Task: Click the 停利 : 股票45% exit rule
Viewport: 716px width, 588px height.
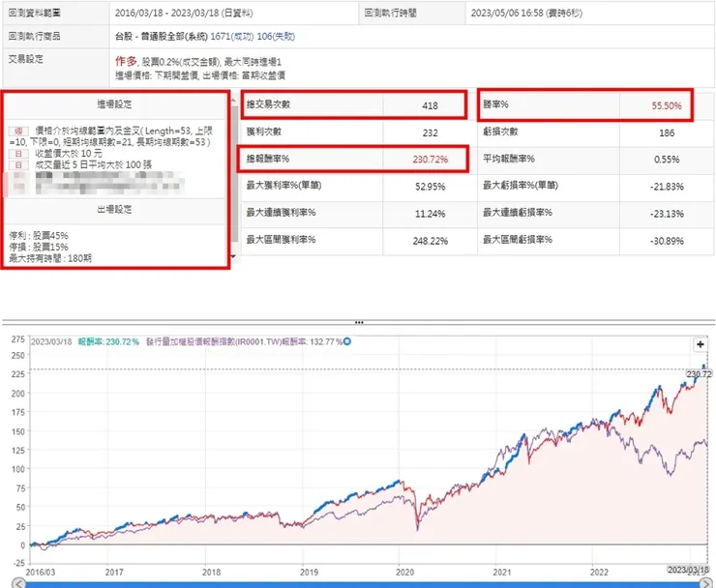Action: point(39,236)
